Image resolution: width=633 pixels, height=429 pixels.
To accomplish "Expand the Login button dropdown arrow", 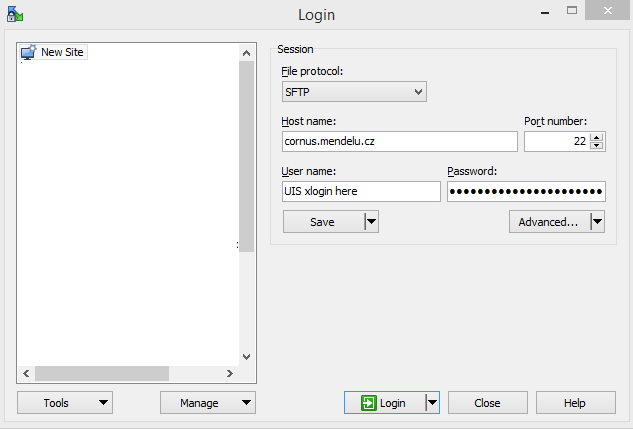I will click(433, 403).
